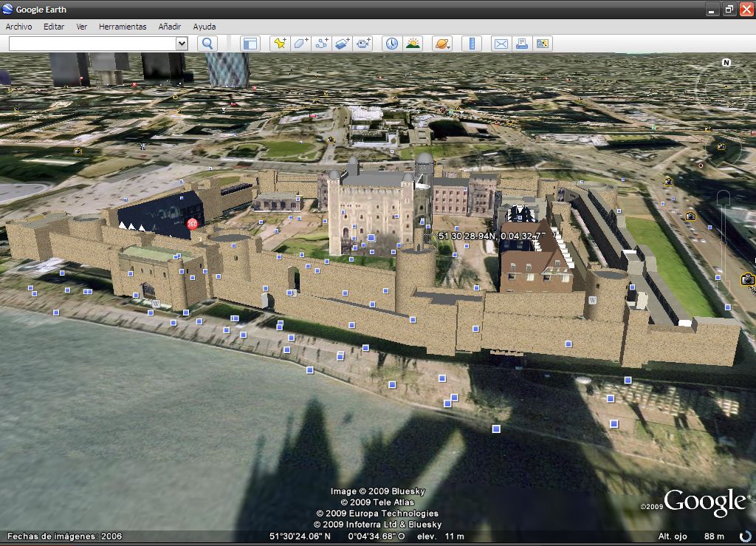Show the ruler measuring tool
Viewport: 756px width, 546px height.
pos(472,44)
